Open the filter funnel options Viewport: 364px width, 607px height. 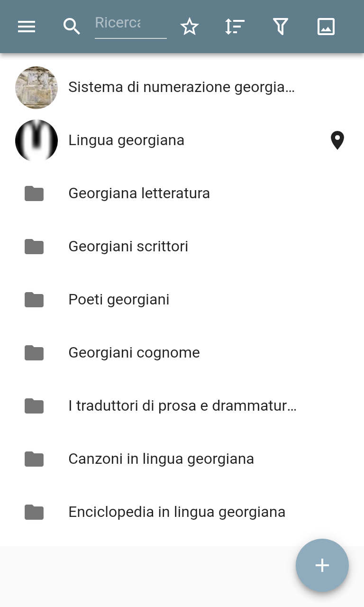tap(281, 27)
